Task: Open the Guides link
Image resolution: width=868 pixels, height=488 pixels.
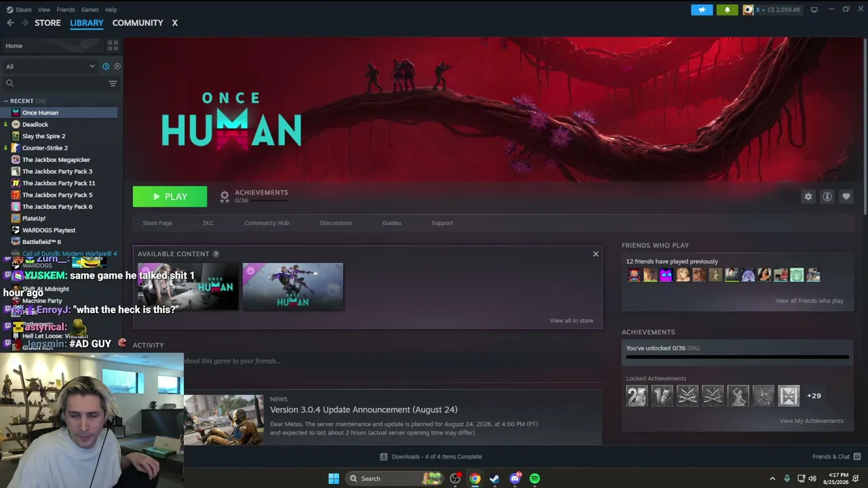Action: pos(391,223)
